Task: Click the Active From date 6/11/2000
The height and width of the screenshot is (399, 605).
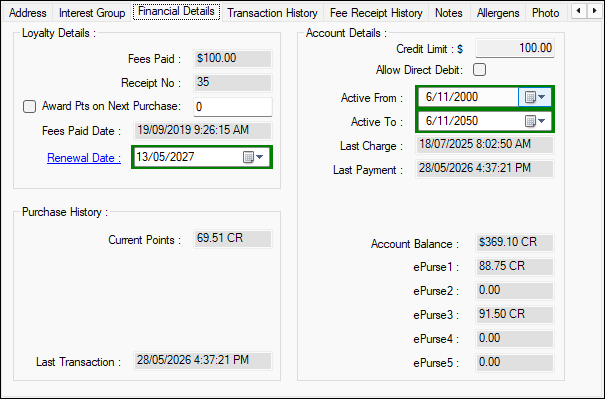Action: pos(452,97)
